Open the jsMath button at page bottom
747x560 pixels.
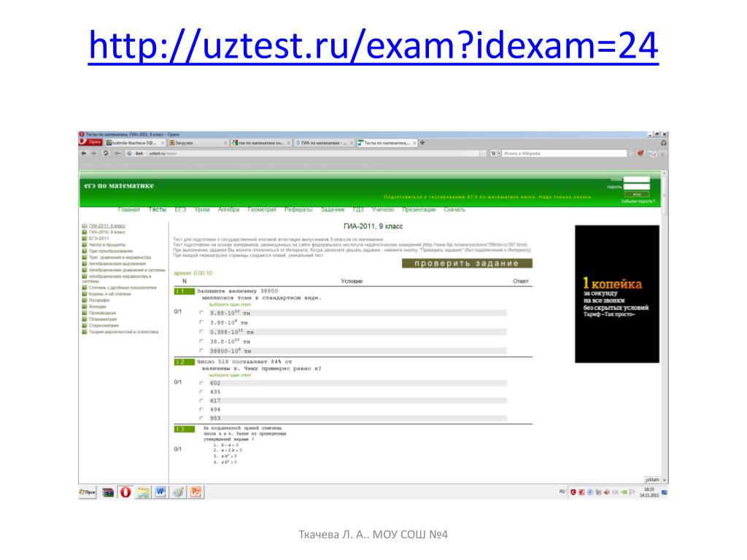tap(652, 480)
